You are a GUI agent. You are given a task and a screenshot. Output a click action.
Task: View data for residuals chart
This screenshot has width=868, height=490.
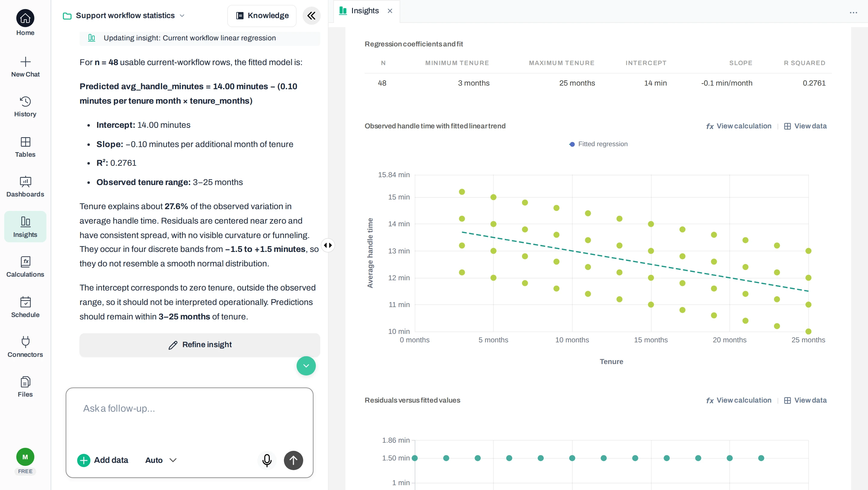coord(805,400)
